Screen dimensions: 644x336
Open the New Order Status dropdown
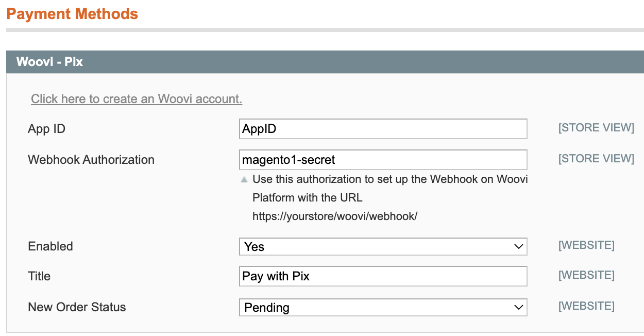[x=383, y=307]
